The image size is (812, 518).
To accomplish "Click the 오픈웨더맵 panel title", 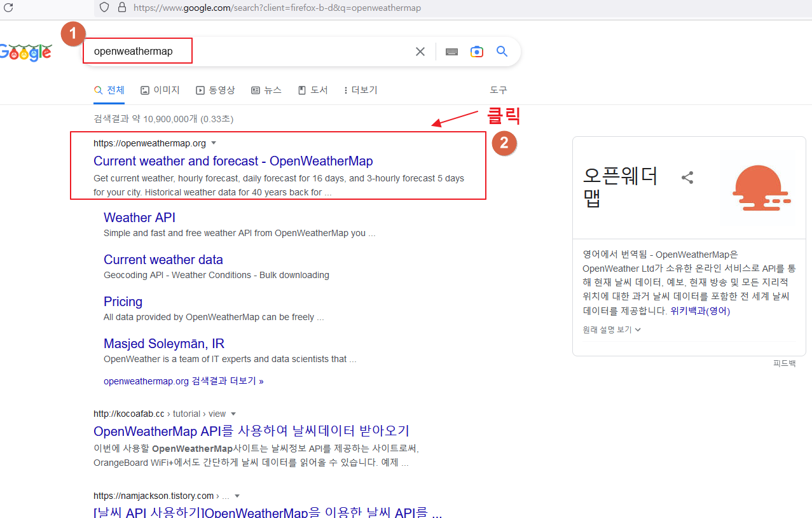I will 620,187.
